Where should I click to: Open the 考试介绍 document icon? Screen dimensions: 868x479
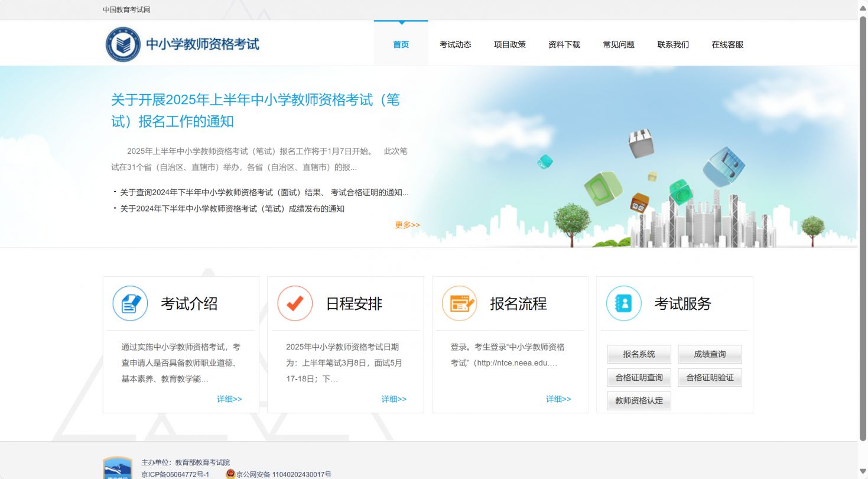[x=130, y=303]
